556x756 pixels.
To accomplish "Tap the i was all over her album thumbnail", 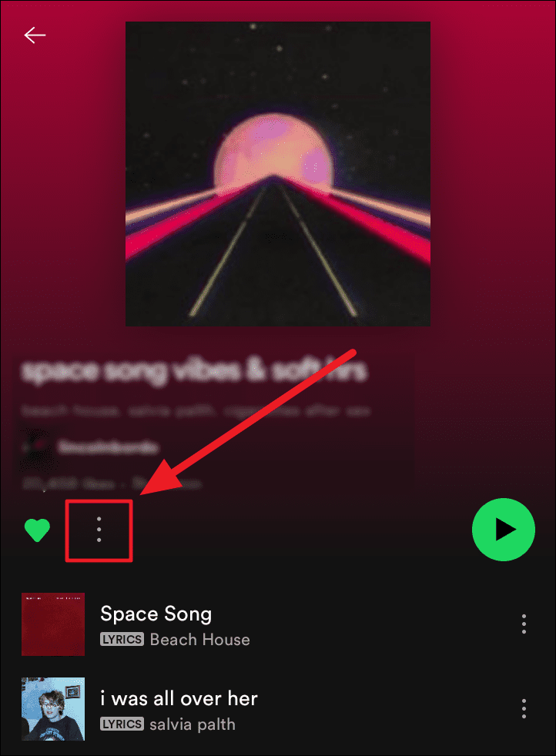I will click(53, 709).
